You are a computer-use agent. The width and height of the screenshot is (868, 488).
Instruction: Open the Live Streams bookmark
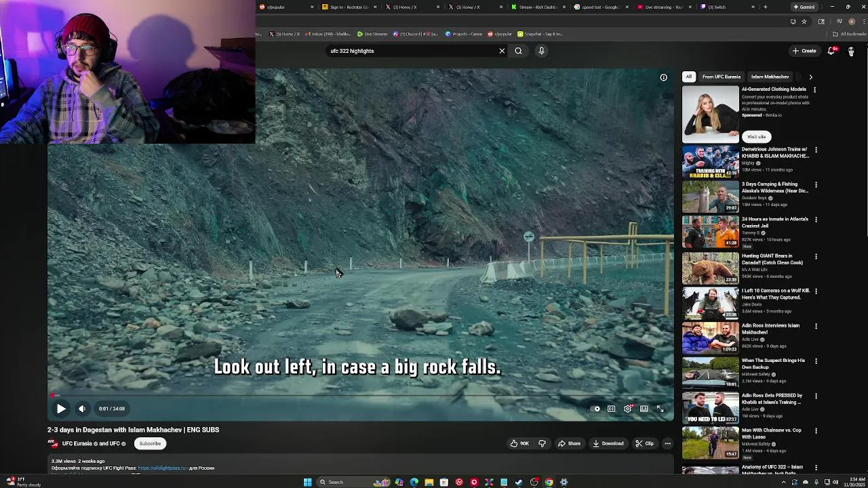(373, 34)
